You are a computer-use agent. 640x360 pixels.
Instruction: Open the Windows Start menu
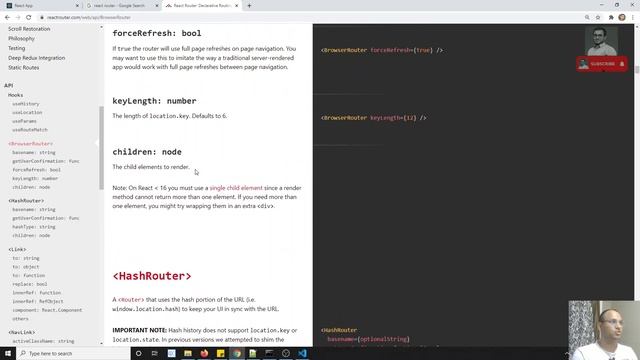pos(8,353)
